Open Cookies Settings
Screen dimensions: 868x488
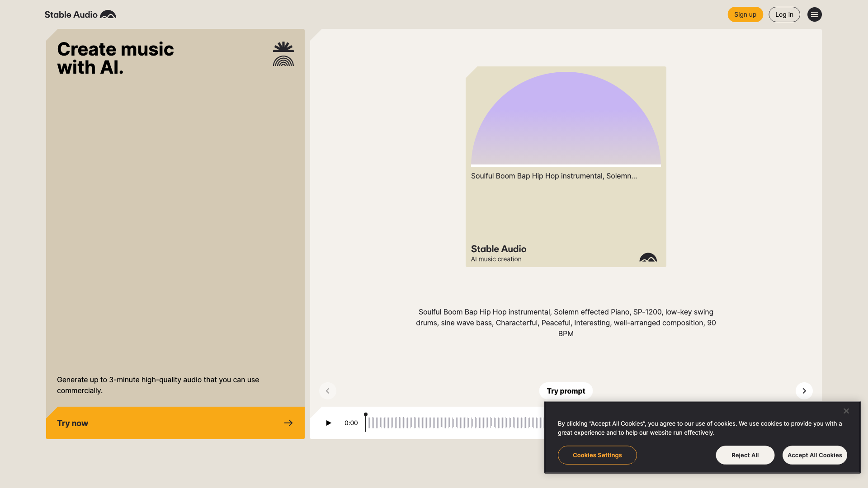click(x=597, y=455)
